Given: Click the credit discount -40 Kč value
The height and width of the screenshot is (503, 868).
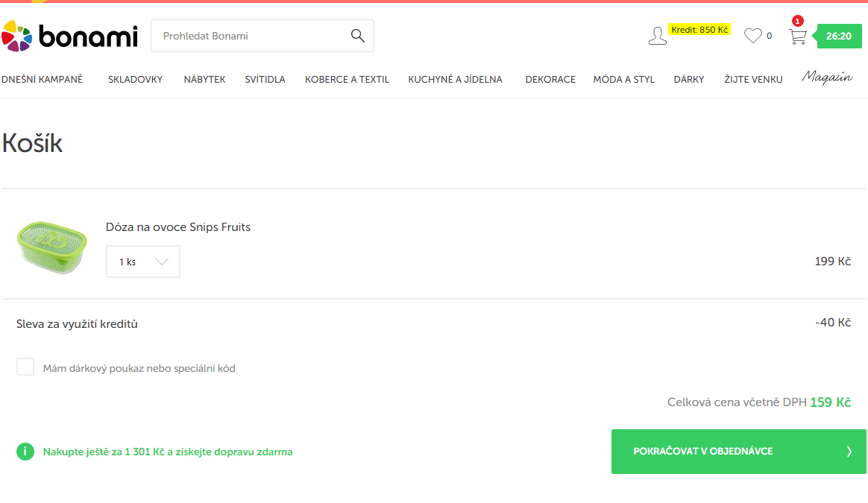Looking at the screenshot, I should point(832,322).
